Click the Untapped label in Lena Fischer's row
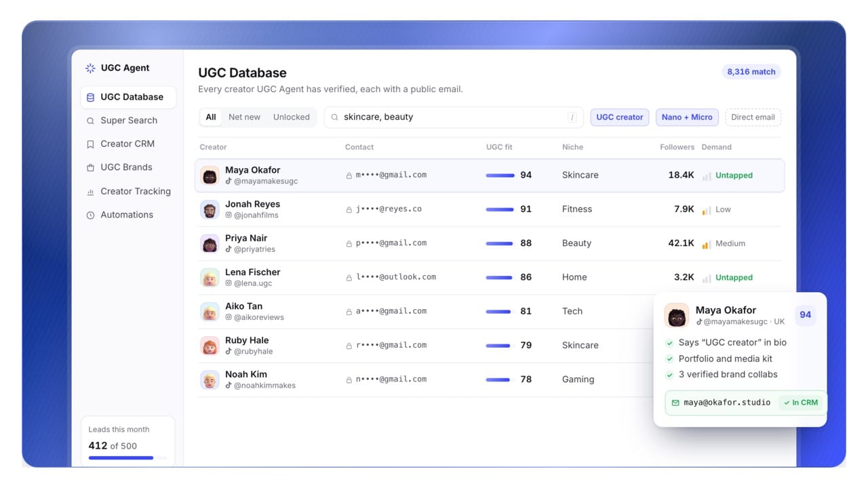 coord(734,277)
